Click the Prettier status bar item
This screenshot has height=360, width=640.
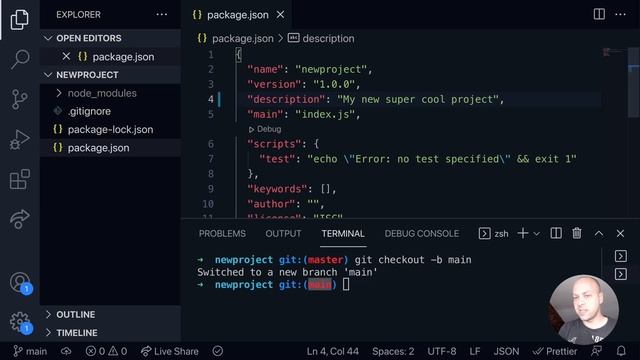tap(555, 351)
